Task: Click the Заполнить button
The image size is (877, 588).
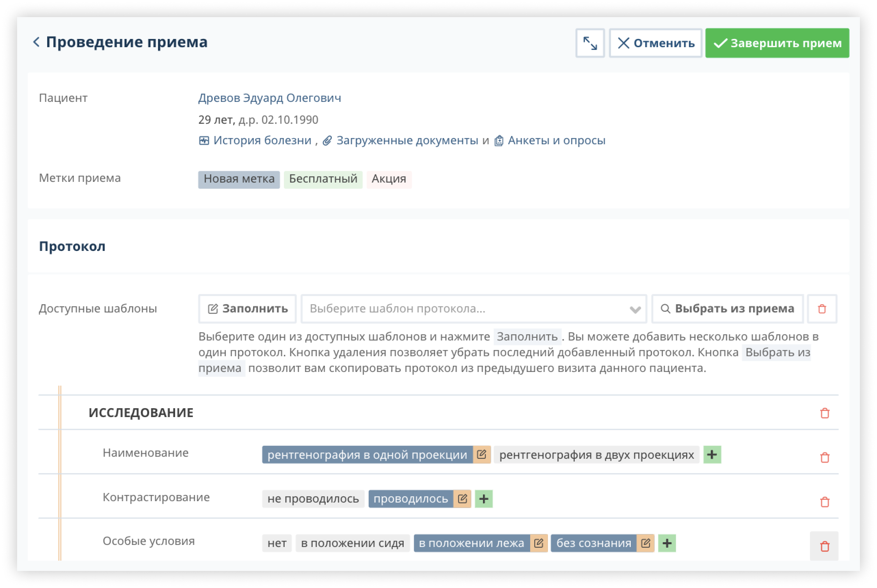Action: click(247, 309)
